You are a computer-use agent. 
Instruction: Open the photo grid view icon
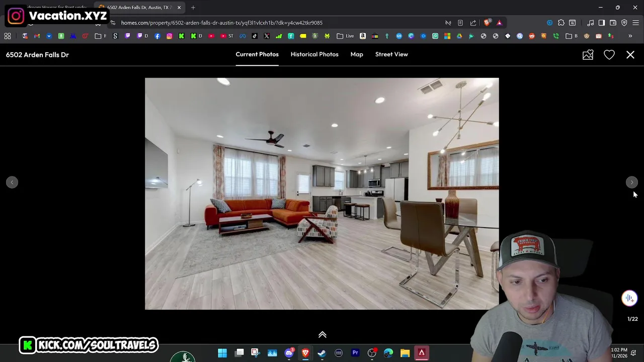click(x=588, y=55)
